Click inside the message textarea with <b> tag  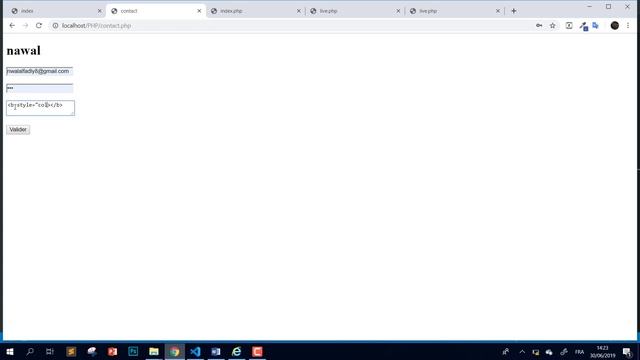click(x=40, y=108)
